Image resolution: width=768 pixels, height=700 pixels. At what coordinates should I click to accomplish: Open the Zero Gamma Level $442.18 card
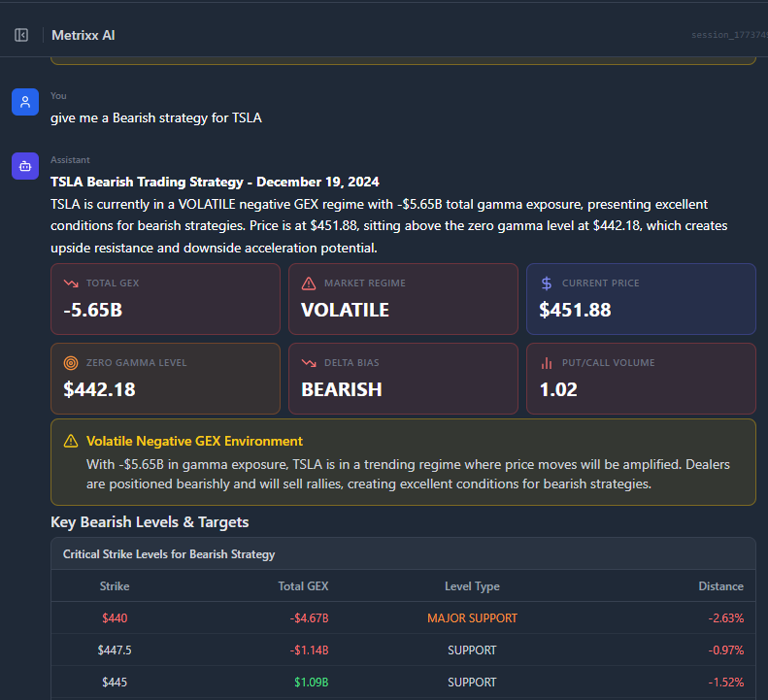[166, 379]
